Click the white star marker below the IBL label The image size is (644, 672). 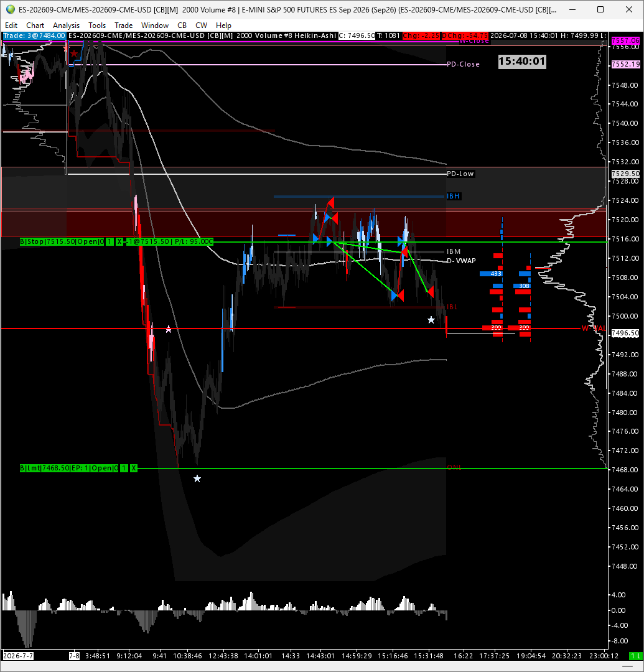431,320
